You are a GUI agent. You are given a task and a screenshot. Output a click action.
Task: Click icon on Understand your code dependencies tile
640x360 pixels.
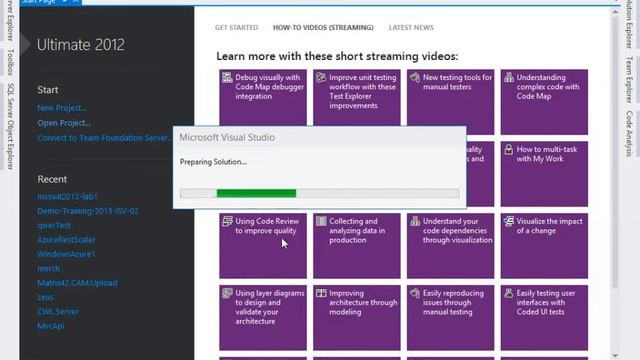(x=415, y=221)
